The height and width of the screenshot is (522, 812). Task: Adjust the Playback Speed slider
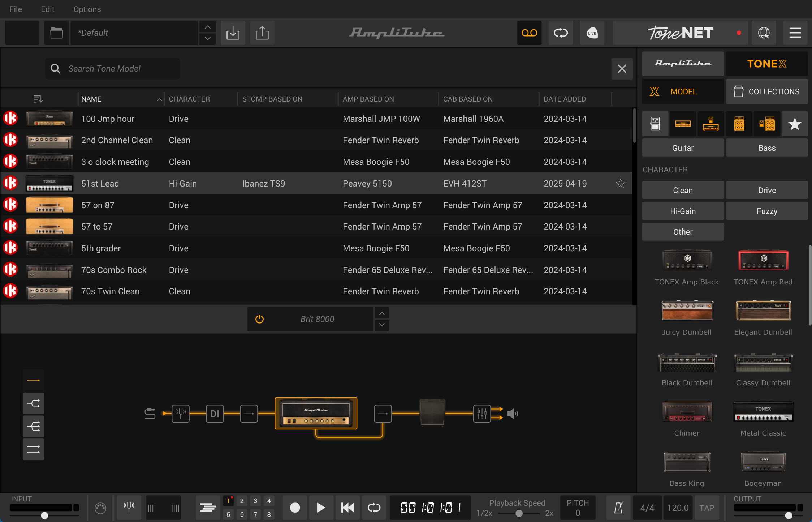[x=519, y=513]
